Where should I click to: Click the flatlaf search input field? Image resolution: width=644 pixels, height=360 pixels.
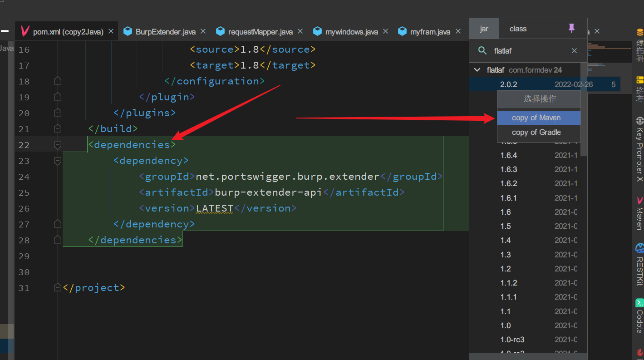point(528,51)
